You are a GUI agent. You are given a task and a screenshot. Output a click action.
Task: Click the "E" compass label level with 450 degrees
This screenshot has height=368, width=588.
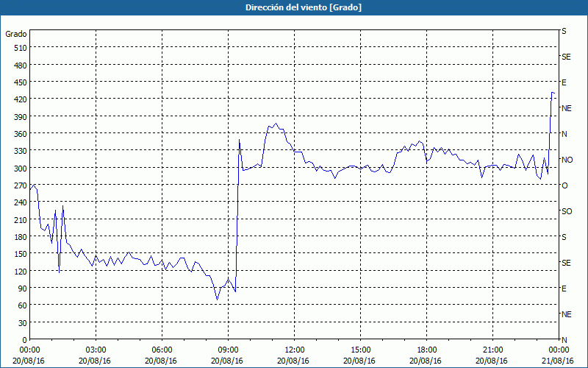564,82
